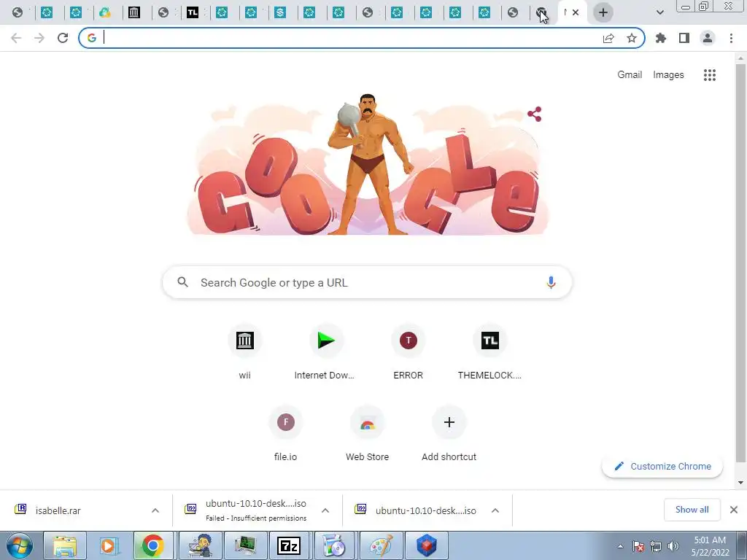This screenshot has height=560, width=747.
Task: Click Customize Chrome button
Action: (662, 466)
